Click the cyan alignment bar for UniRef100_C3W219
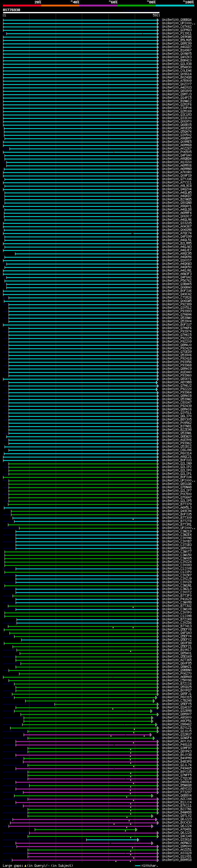The image size is (197, 868). (x=87, y=531)
